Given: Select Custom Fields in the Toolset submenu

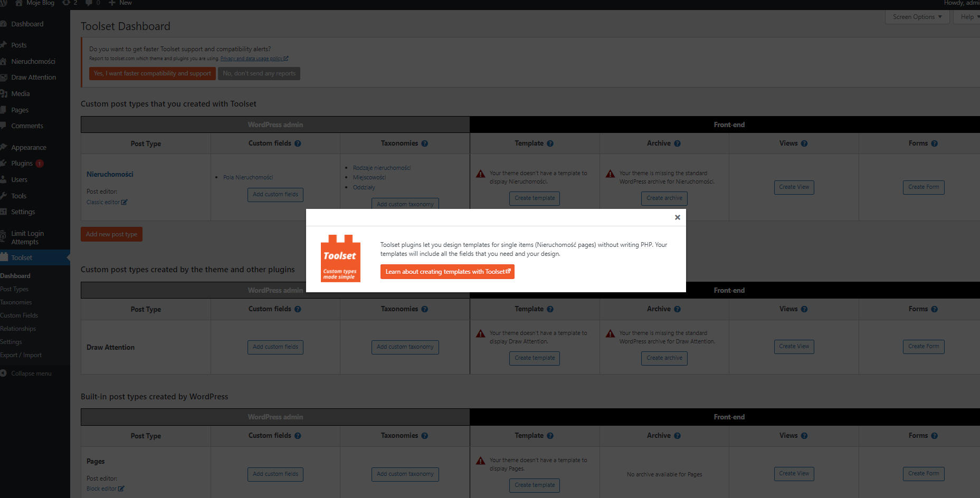Looking at the screenshot, I should coord(19,315).
